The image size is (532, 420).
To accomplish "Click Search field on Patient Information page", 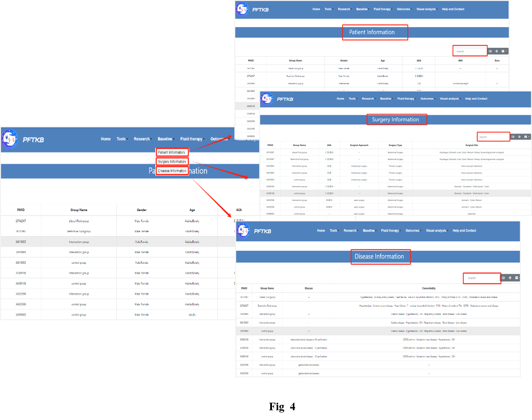I will coord(470,51).
